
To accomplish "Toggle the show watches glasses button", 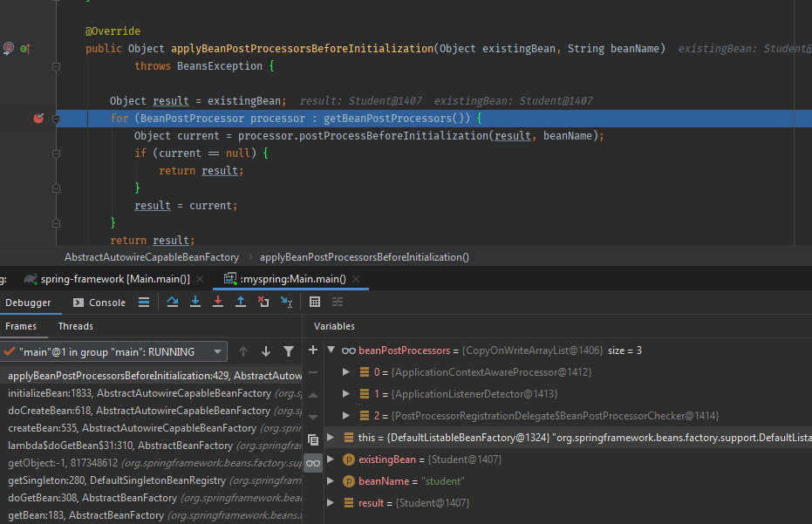I will coord(313,463).
